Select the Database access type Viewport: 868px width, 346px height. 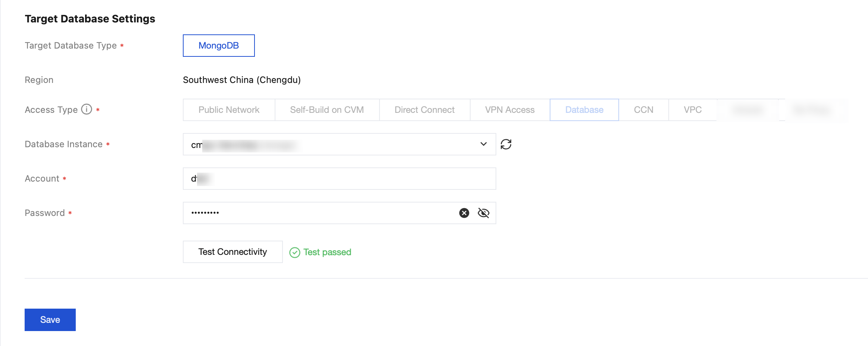click(584, 110)
